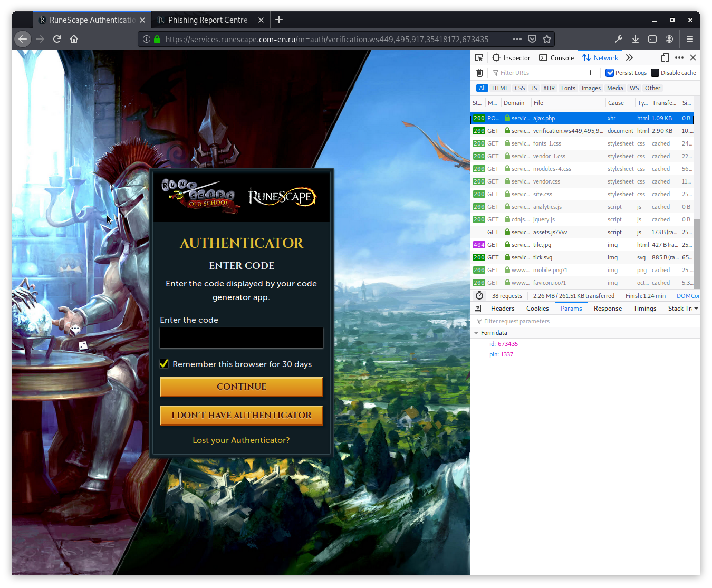Filter requests by WS
Viewport: 712px width, 588px height.
[x=634, y=88]
